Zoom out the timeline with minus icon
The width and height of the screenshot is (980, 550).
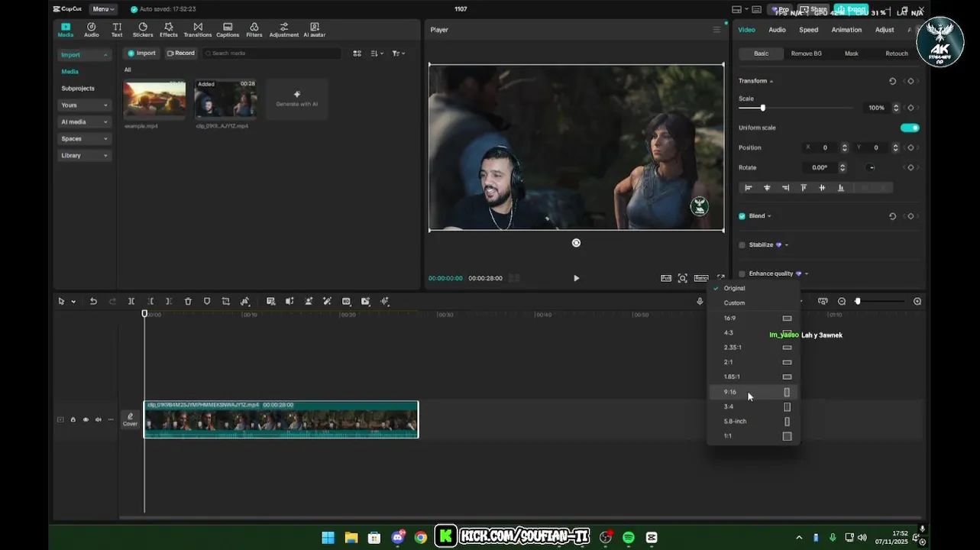pos(842,302)
